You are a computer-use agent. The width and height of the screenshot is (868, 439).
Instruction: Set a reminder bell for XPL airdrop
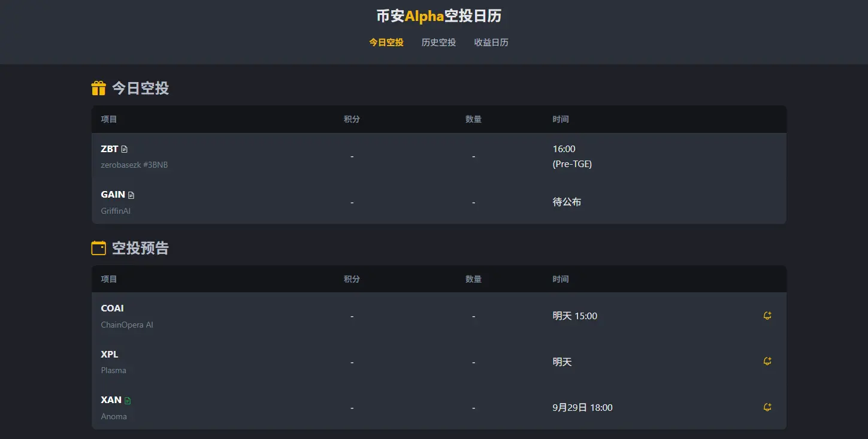767,361
